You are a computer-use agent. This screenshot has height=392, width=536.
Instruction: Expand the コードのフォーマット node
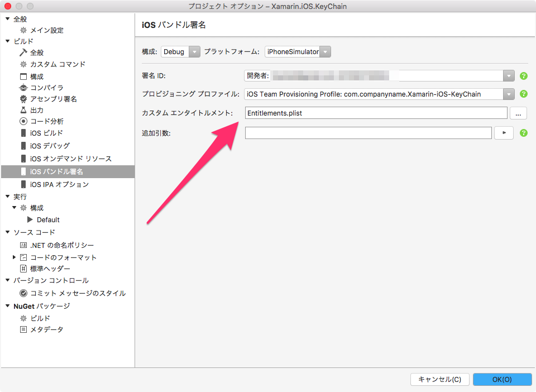[15, 257]
